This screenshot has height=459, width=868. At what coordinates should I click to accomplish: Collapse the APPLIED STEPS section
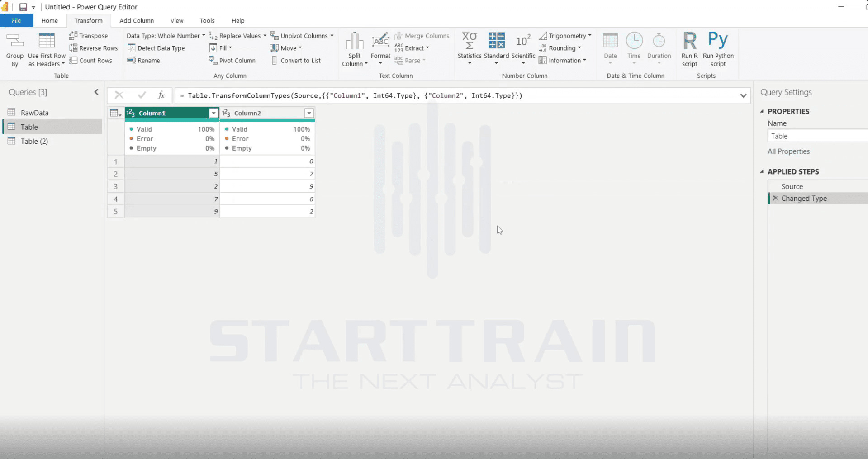click(762, 171)
